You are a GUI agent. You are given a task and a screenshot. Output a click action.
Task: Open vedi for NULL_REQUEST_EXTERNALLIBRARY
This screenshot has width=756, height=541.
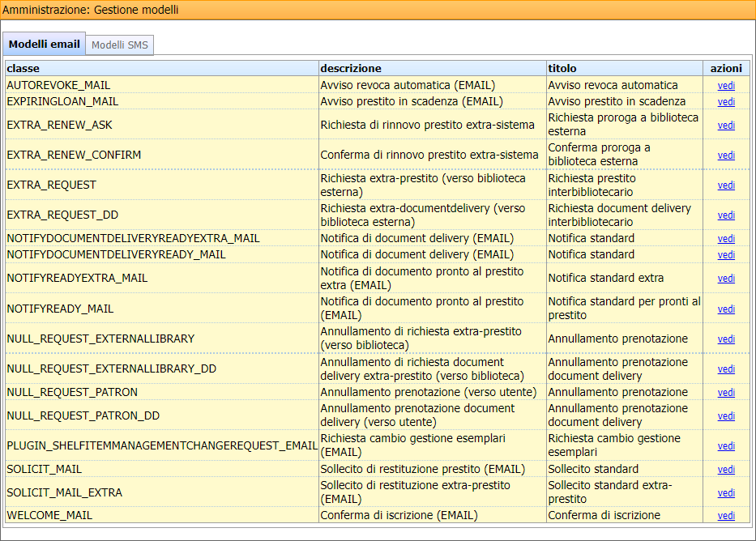725,339
